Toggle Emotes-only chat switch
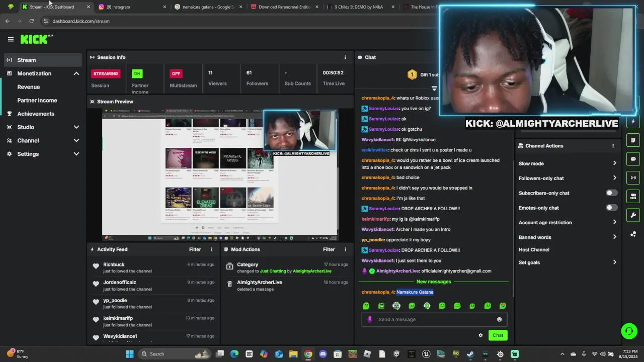Viewport: 644px width, 362px height. point(611,208)
